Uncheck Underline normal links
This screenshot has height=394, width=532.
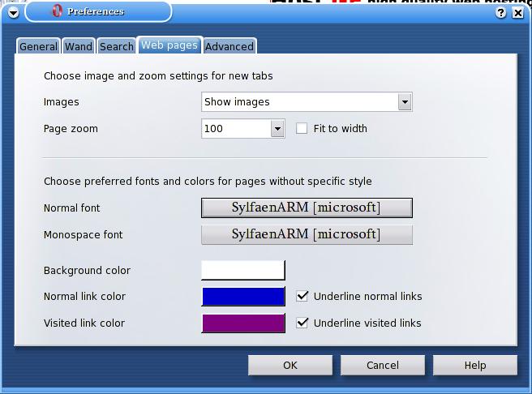coord(302,297)
